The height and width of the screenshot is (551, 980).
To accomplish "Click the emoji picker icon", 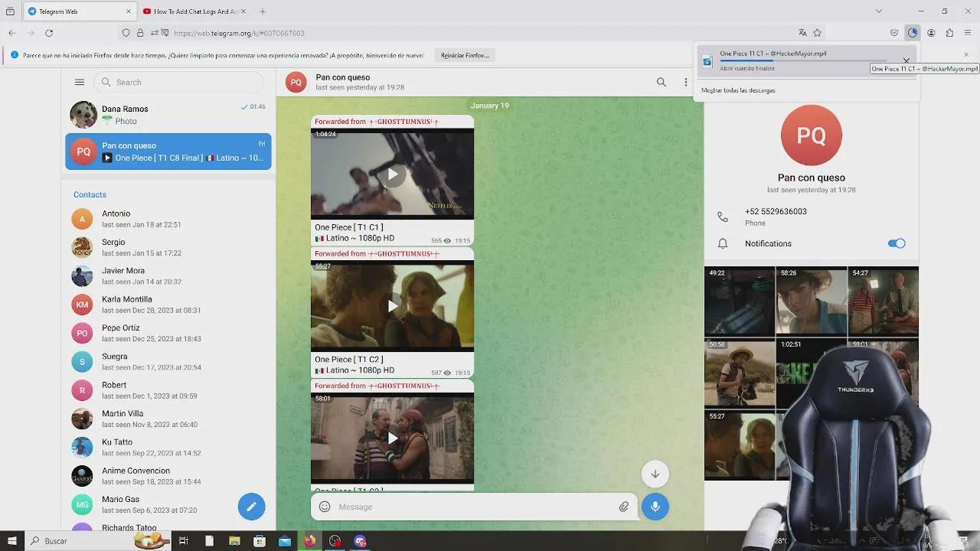I will 325,507.
